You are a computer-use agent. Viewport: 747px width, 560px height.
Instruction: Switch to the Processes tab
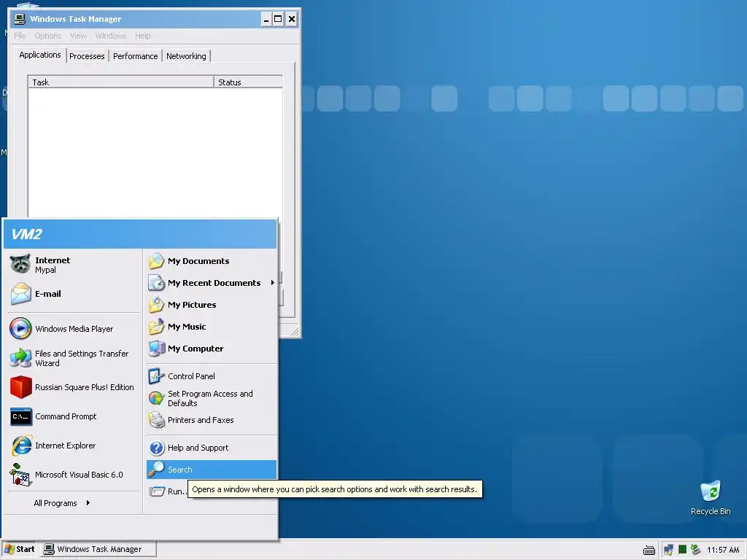[87, 56]
